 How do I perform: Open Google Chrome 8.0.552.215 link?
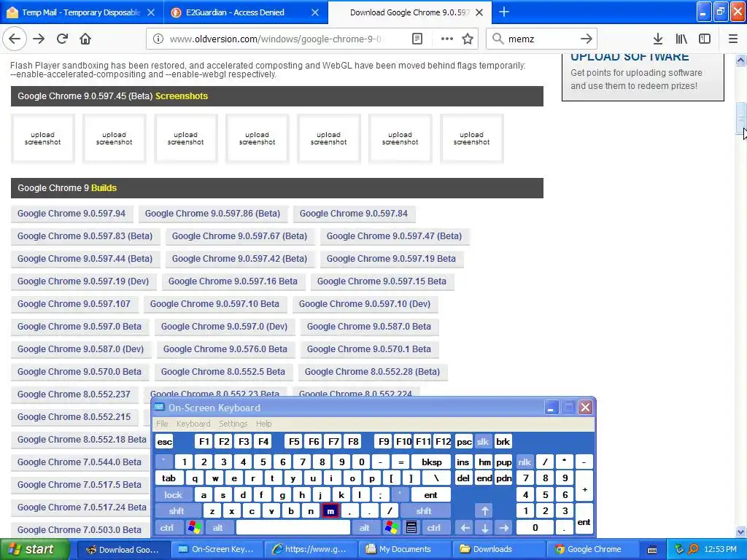pos(74,417)
